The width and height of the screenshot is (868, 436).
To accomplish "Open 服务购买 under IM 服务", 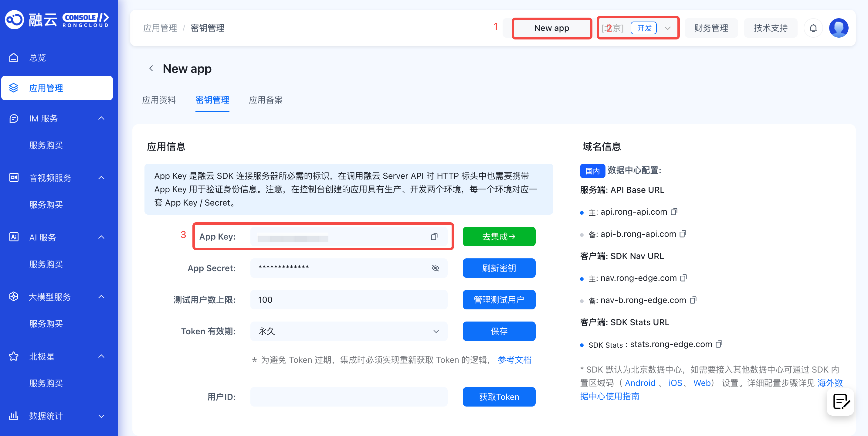I will [x=46, y=145].
